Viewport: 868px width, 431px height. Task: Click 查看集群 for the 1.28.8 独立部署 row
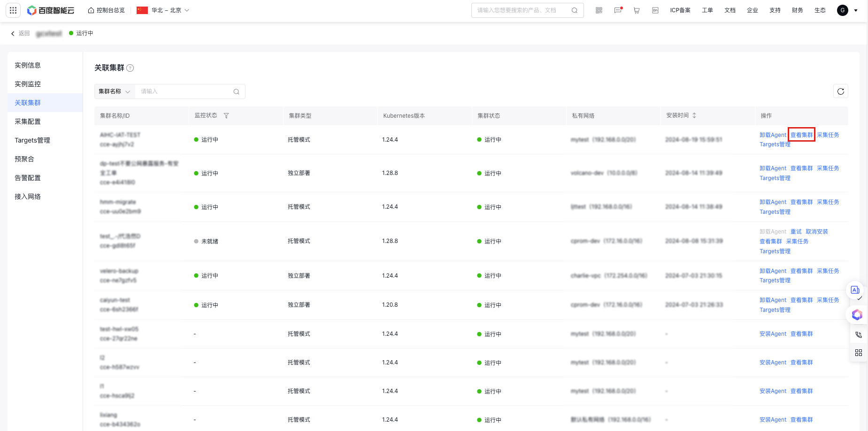click(x=801, y=168)
